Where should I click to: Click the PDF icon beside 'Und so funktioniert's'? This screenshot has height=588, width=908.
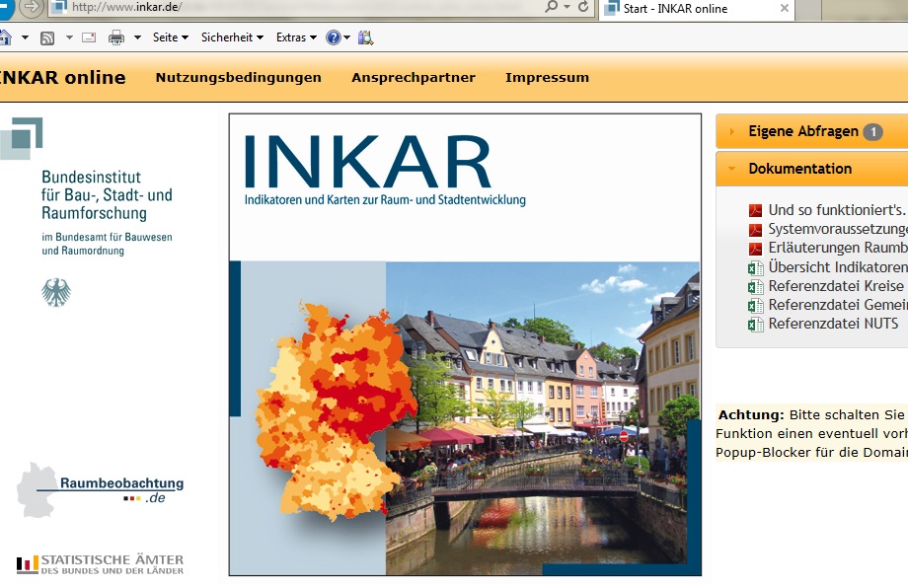click(x=755, y=210)
